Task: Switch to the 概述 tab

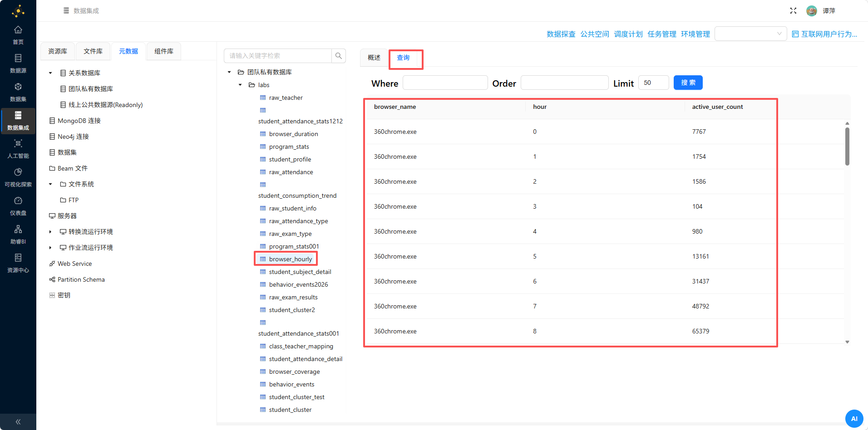Action: 374,58
